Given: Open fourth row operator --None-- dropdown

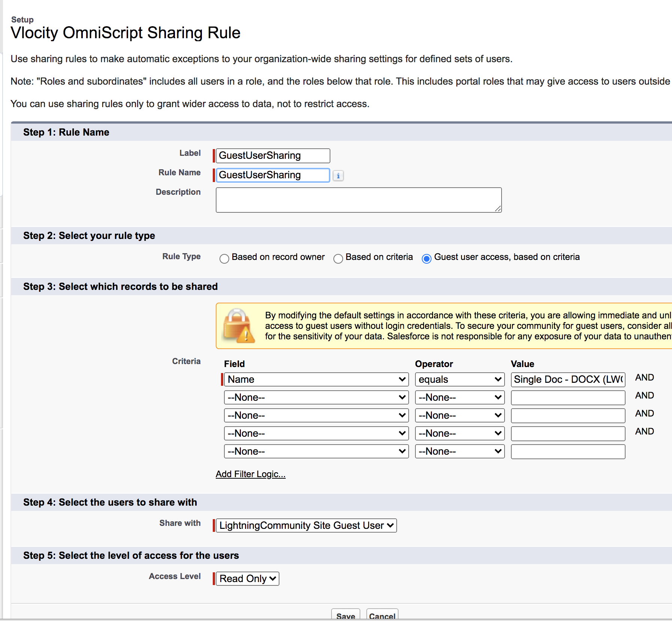Looking at the screenshot, I should click(x=460, y=433).
